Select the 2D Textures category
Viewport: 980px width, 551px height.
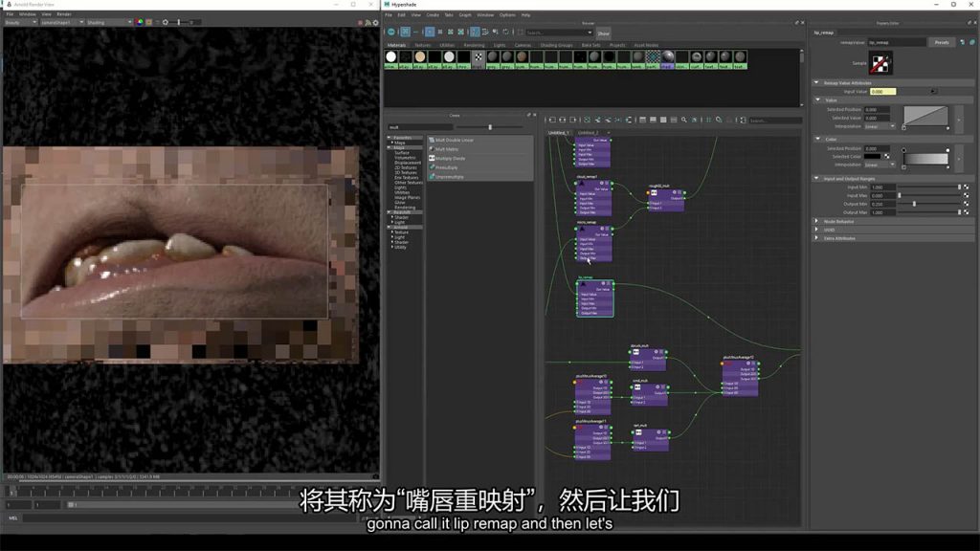pyautogui.click(x=406, y=167)
